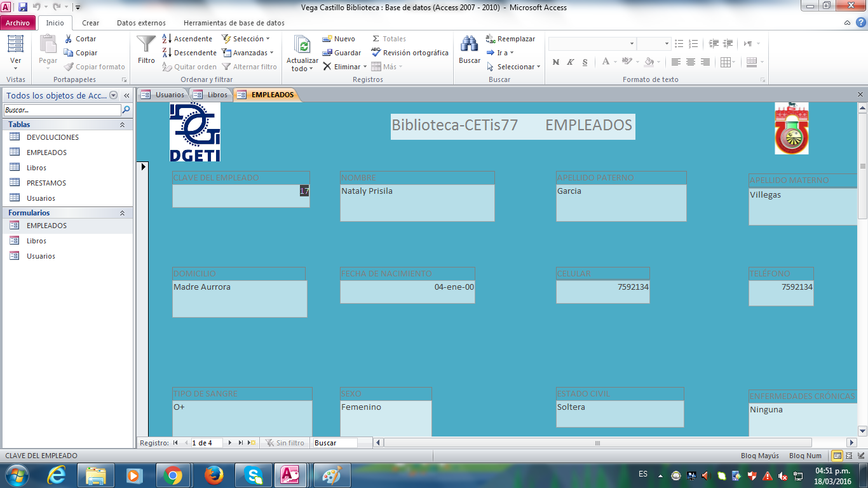Click the current record number box
This screenshot has height=488, width=868.
[x=207, y=443]
